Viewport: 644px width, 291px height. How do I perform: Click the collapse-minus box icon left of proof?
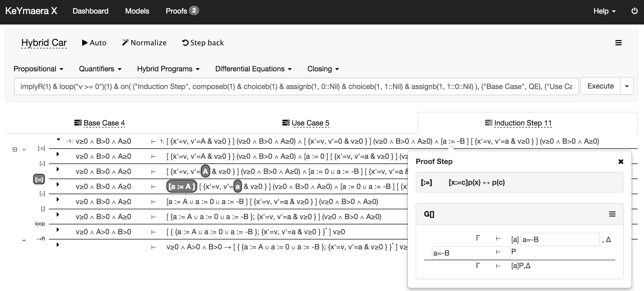(15, 149)
